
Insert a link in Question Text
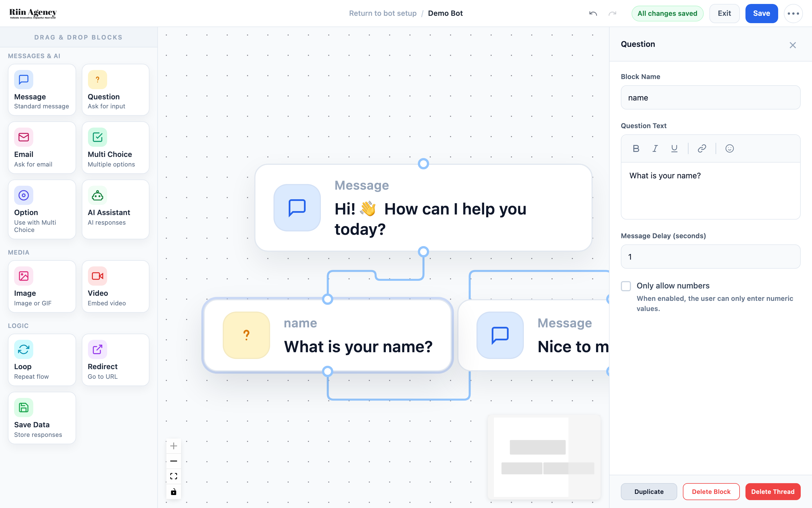[702, 148]
